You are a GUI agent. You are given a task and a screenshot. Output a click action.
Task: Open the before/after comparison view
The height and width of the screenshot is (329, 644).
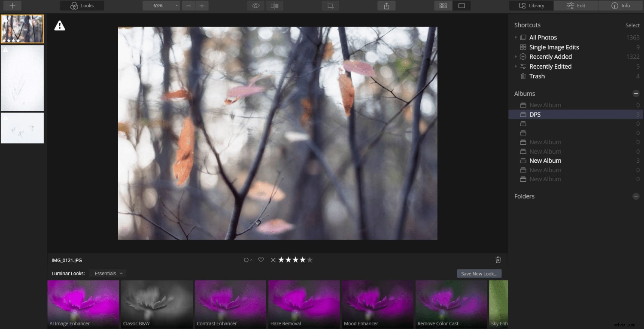point(275,6)
